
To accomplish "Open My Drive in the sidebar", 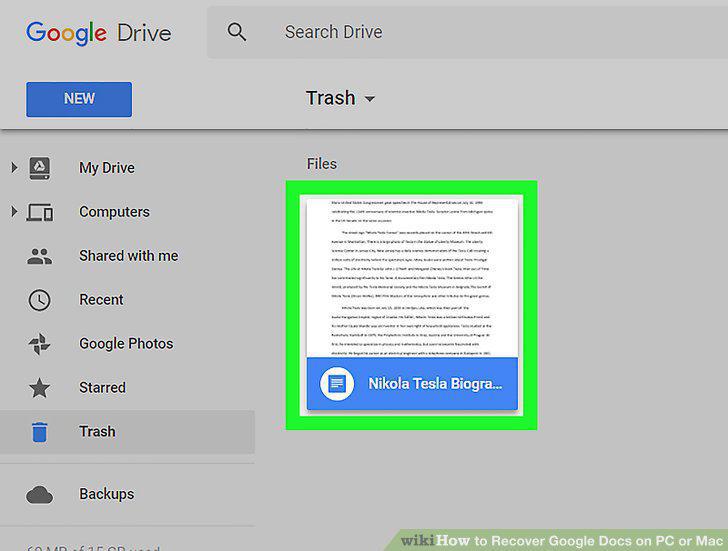I will point(107,168).
